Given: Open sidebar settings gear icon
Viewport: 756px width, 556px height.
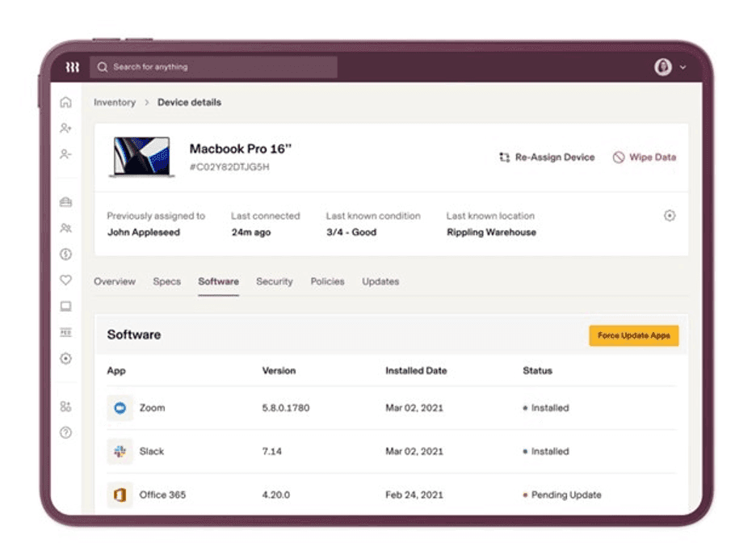Looking at the screenshot, I should (x=67, y=358).
